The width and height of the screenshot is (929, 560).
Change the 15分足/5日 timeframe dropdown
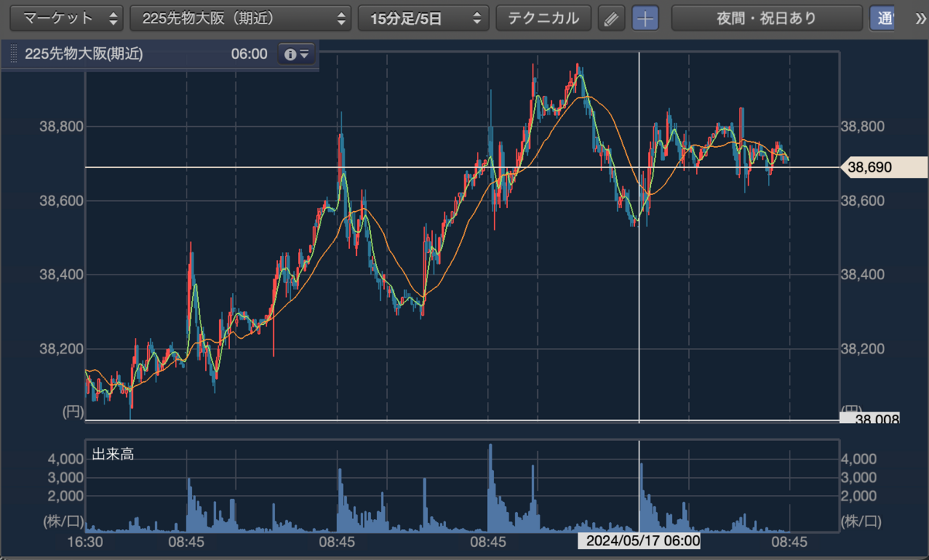coord(423,19)
